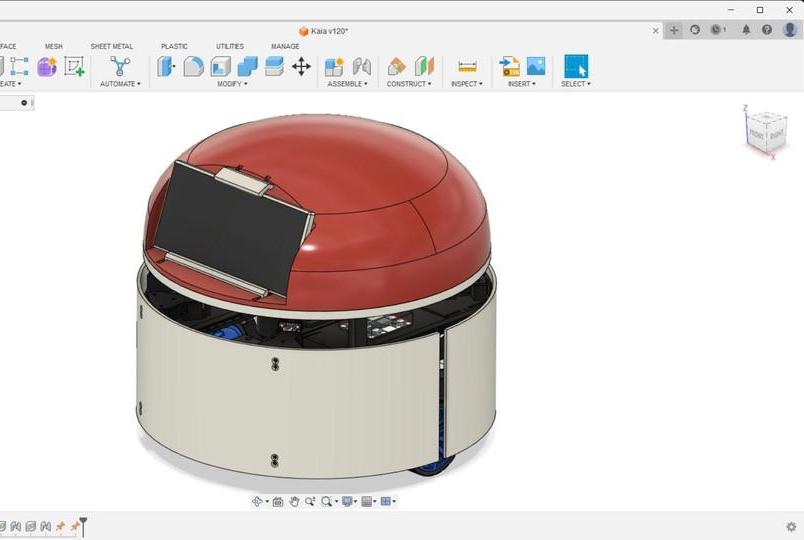Expand the INSPECT dropdown
Screen dimensions: 804x540
pos(467,84)
